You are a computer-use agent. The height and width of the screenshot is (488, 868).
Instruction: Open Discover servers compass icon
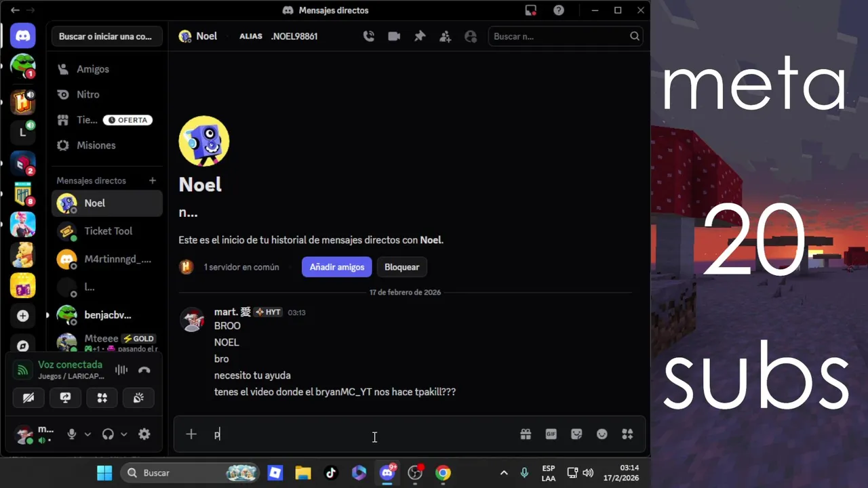point(22,346)
